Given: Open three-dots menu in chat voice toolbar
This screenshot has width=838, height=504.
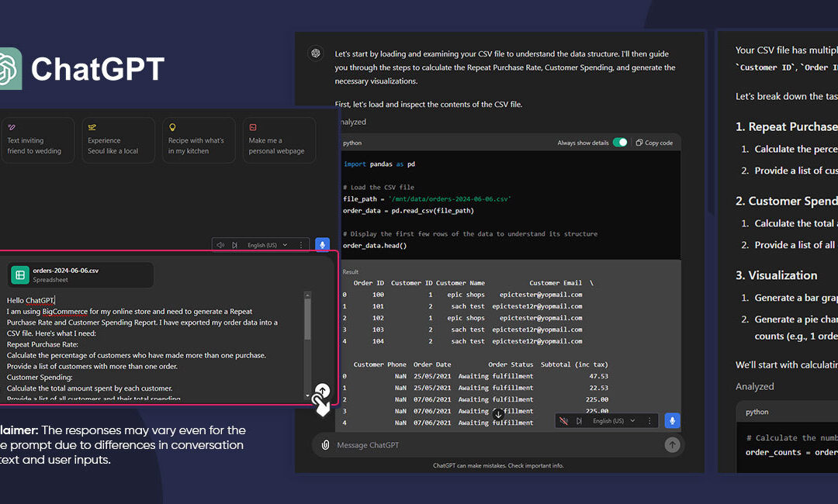Looking at the screenshot, I should click(649, 421).
